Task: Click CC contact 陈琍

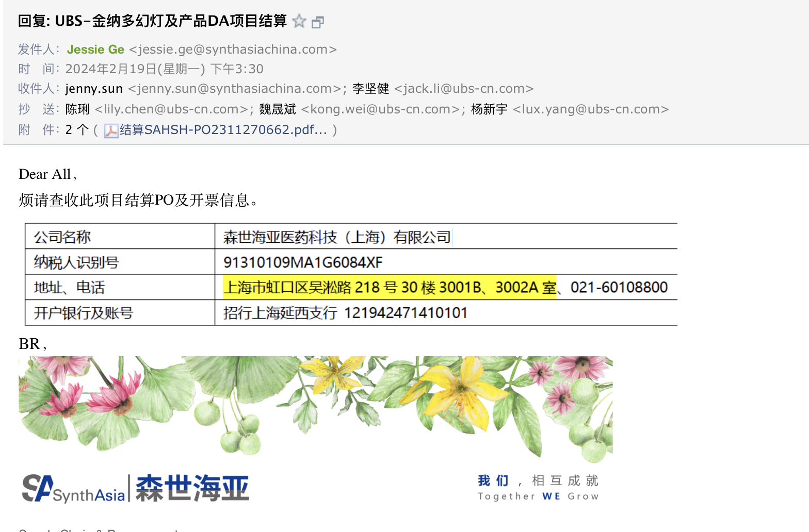Action: 77,109
